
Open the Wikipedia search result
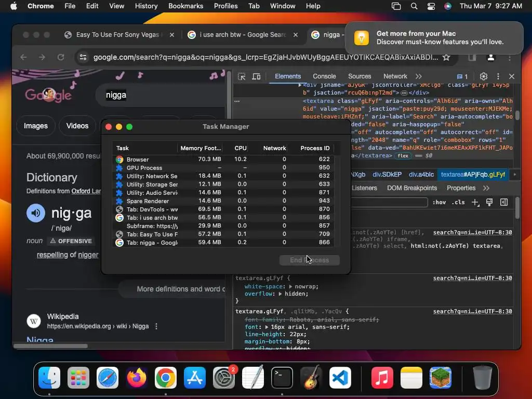tap(39, 339)
